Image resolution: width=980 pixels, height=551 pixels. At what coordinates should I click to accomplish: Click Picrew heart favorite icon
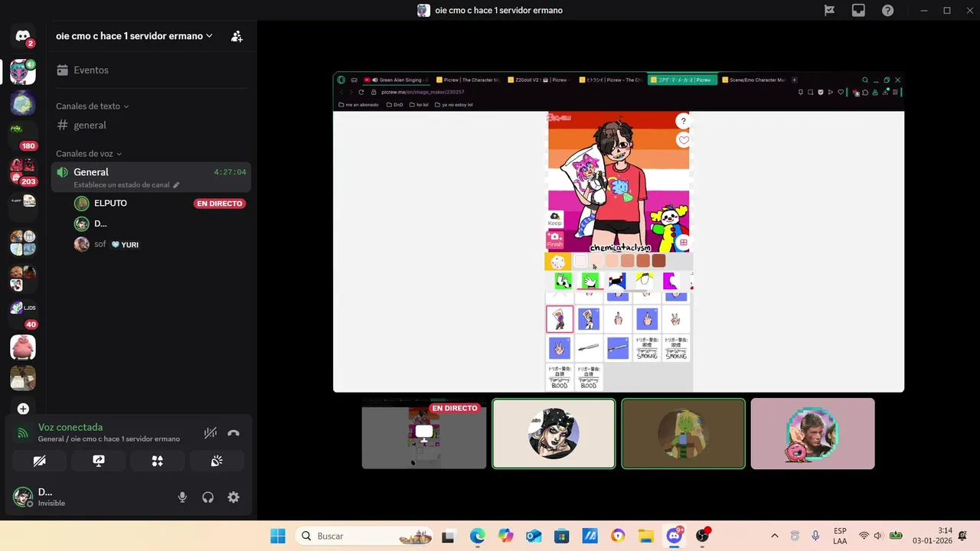pyautogui.click(x=684, y=140)
